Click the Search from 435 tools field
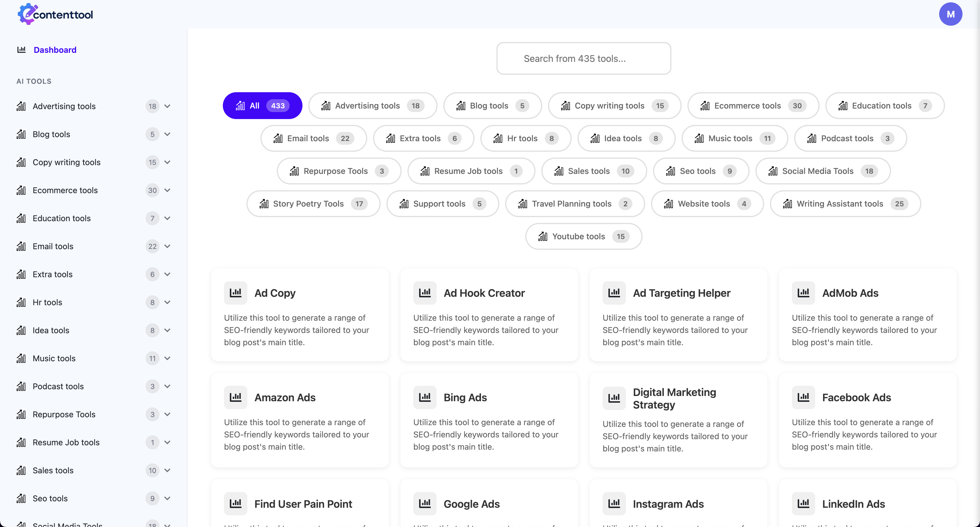This screenshot has width=980, height=527. 583,59
